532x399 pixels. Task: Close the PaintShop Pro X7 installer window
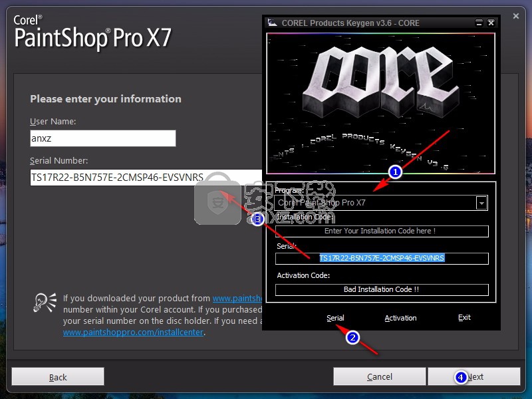[516, 16]
